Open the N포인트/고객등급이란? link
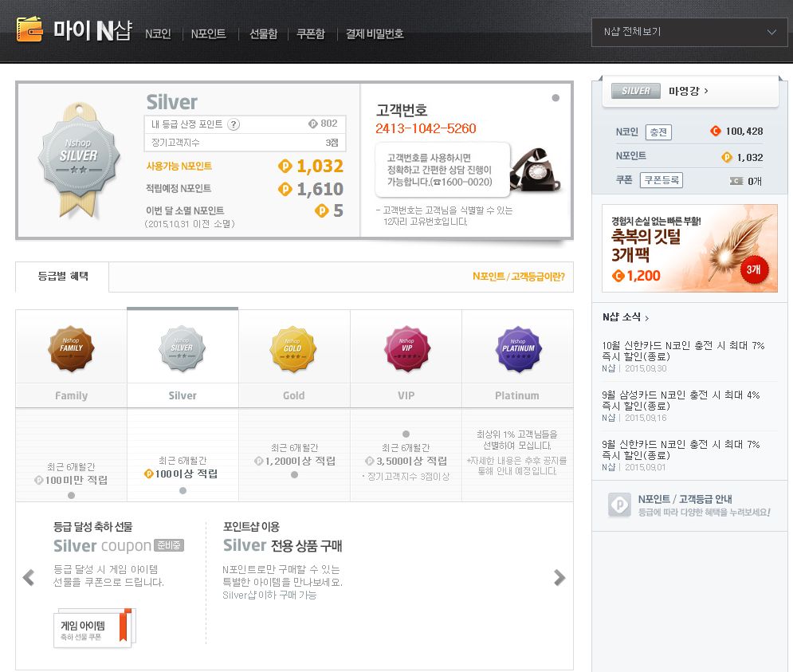This screenshot has height=672, width=793. tap(518, 277)
